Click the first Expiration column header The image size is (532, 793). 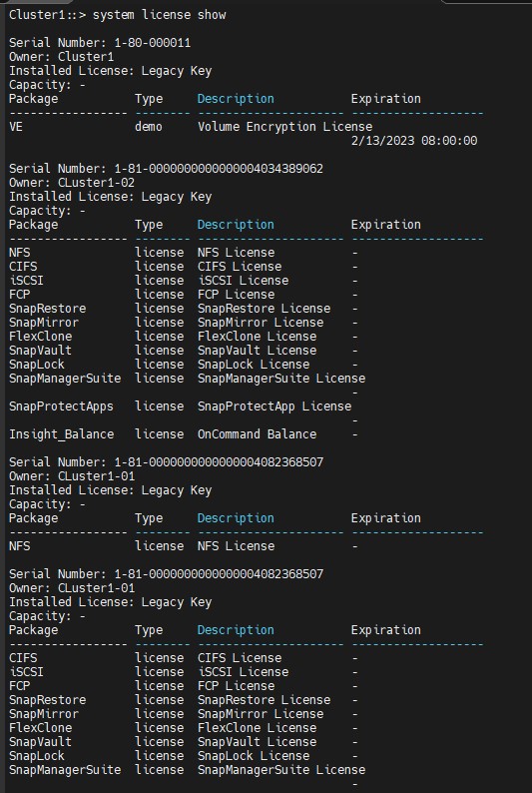point(386,99)
